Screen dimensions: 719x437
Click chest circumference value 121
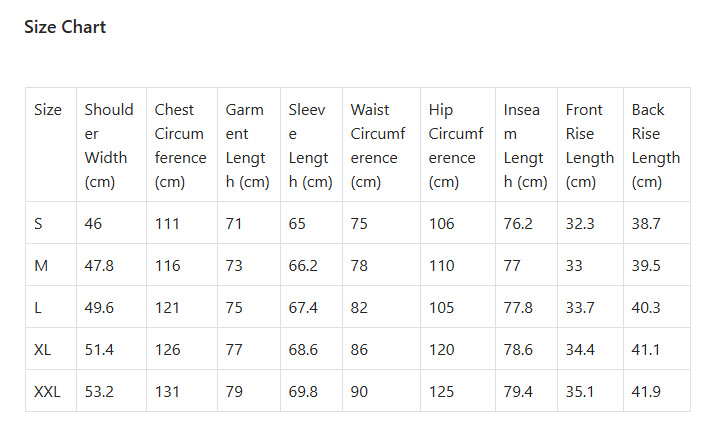pyautogui.click(x=167, y=308)
